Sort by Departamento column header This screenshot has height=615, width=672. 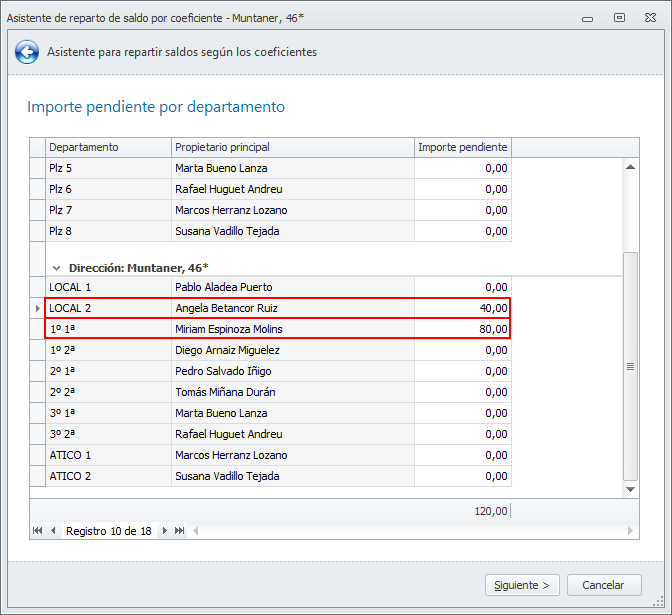[108, 147]
